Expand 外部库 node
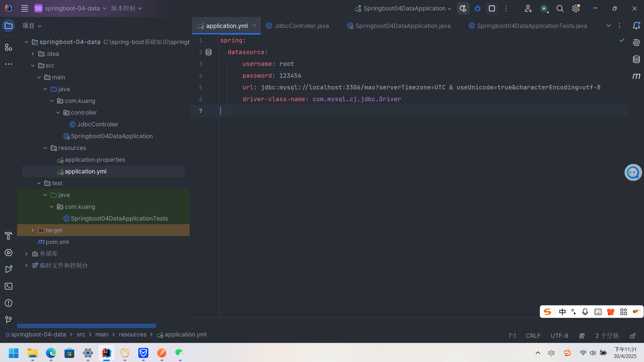Screen dimensions: 644x362 26,254
